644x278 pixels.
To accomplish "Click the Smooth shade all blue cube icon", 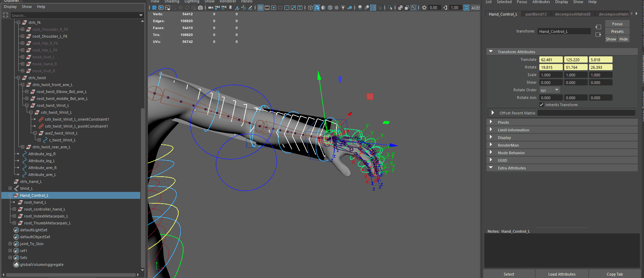I will [x=317, y=8].
